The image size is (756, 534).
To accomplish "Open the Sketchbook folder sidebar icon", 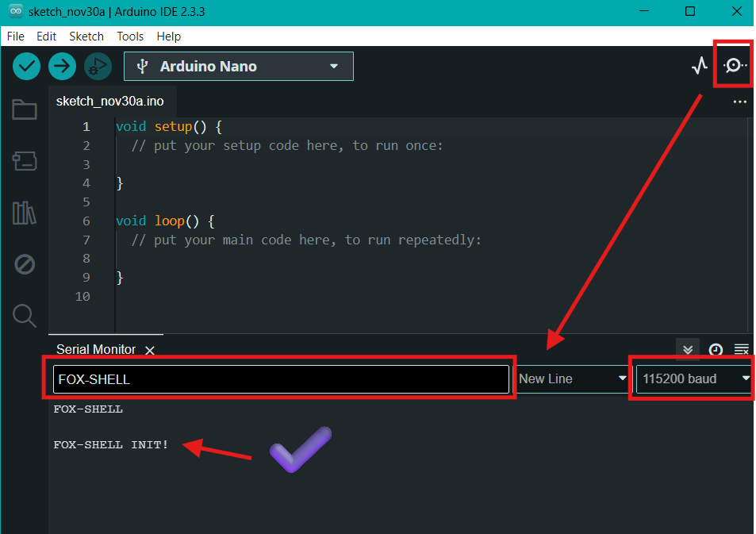I will (25, 109).
